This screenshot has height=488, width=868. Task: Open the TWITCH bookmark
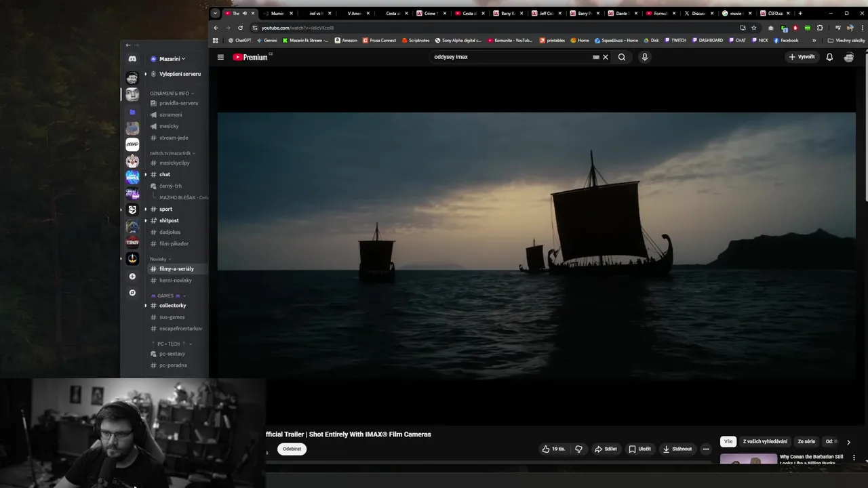(x=675, y=40)
